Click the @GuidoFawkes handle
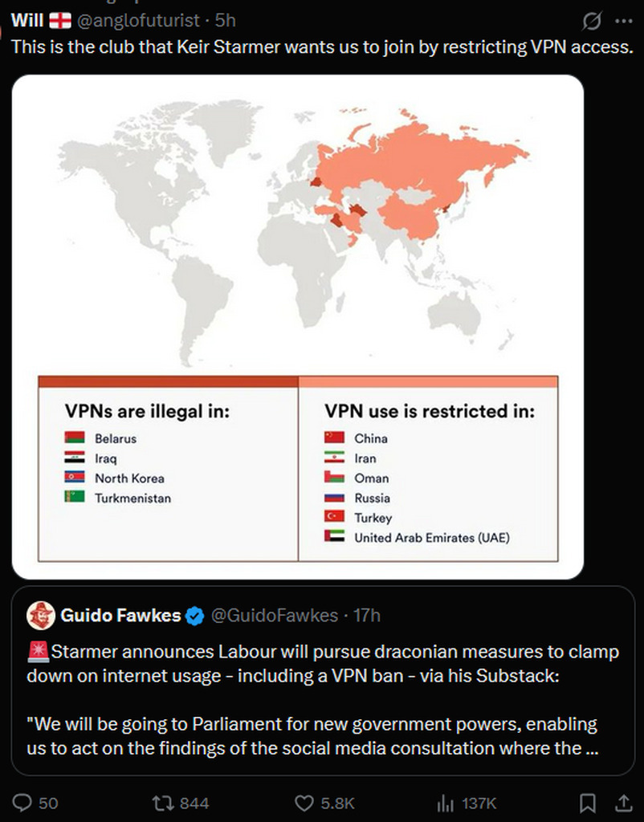Image resolution: width=644 pixels, height=822 pixels. [274, 616]
